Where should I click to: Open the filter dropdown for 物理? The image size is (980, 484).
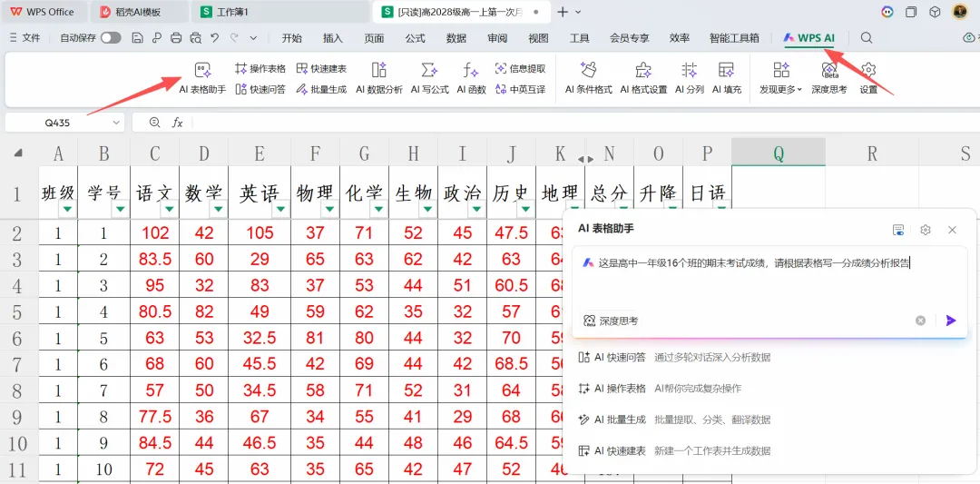[328, 210]
